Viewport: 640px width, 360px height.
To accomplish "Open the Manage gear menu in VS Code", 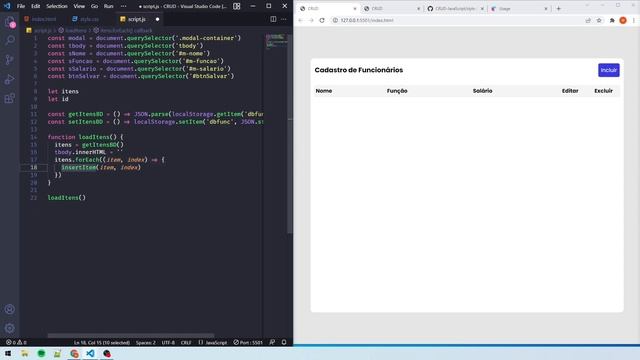I will 9,328.
